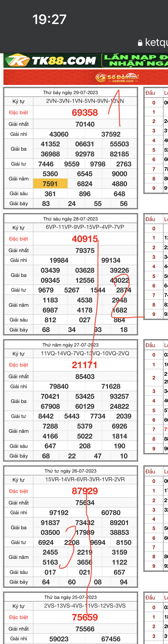Open the Thứ bảy ngày 29-07-2023 results header
The height and width of the screenshot is (644, 168).
click(70, 93)
